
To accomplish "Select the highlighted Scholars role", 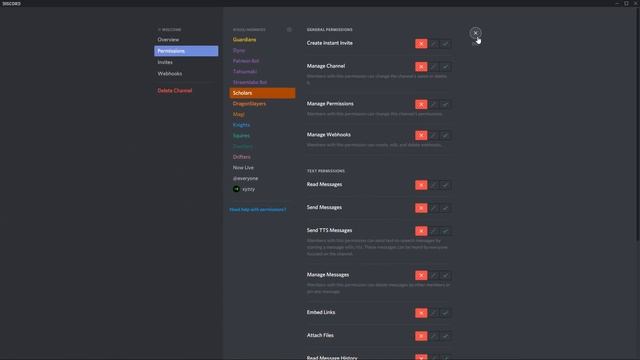I will coord(262,93).
